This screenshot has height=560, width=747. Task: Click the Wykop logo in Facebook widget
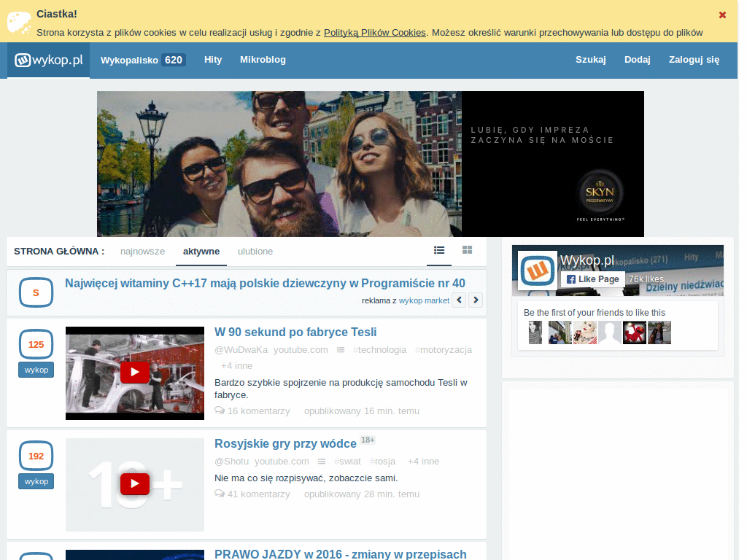point(538,271)
